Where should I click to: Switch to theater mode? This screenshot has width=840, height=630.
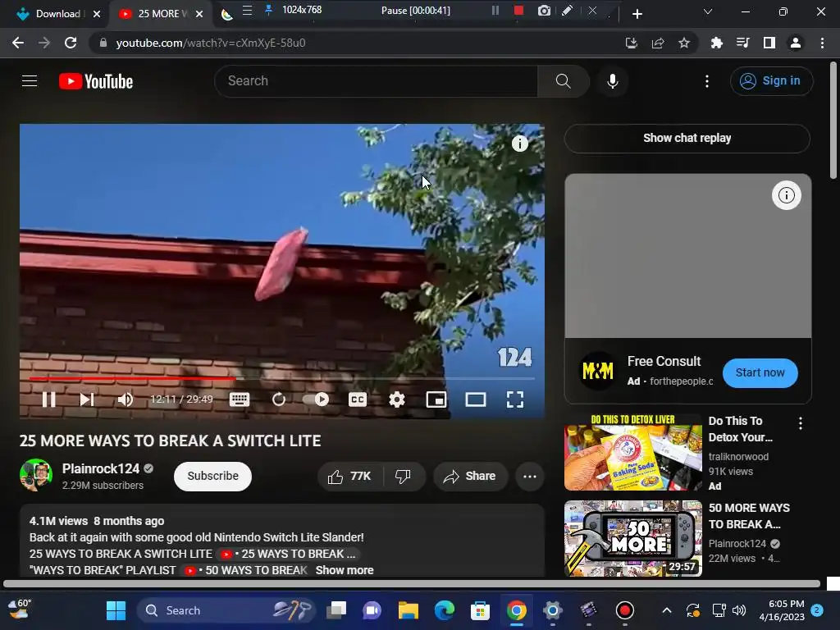[x=475, y=399]
